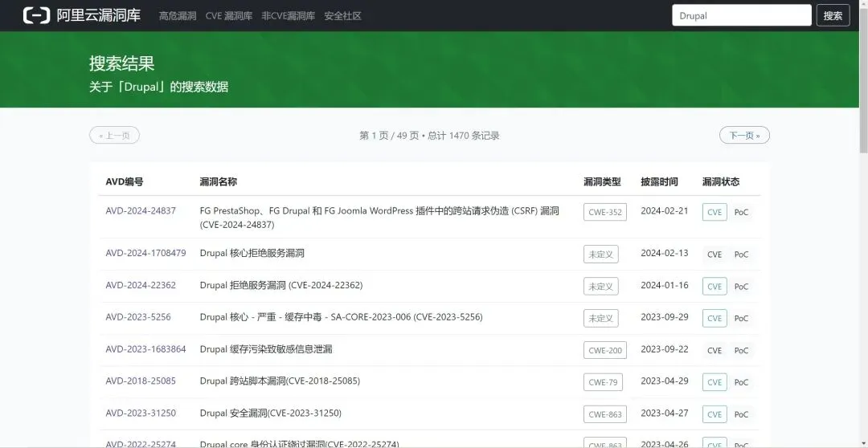Click PoC badge in AVD-2024-24837 row
The width and height of the screenshot is (868, 448).
click(x=741, y=213)
